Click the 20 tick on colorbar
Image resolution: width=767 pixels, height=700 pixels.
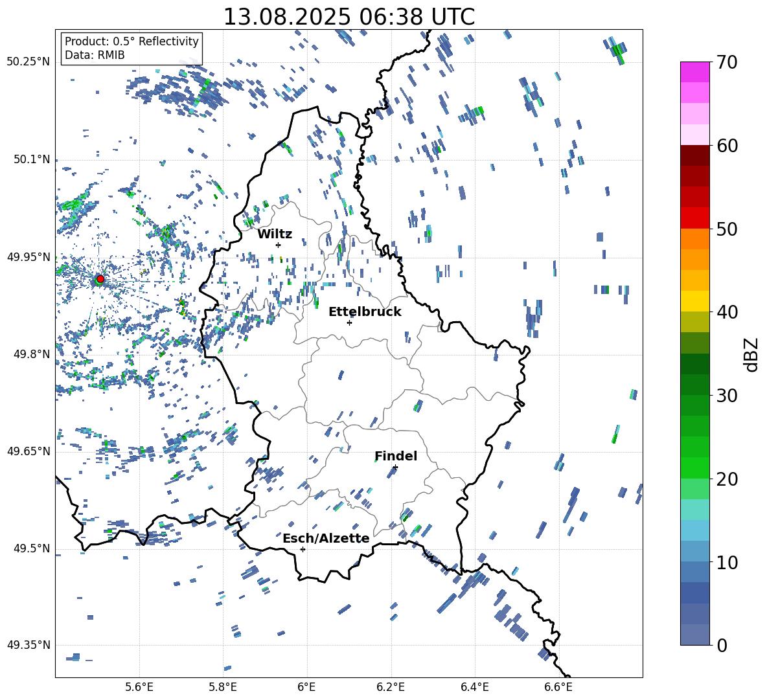[x=727, y=479]
